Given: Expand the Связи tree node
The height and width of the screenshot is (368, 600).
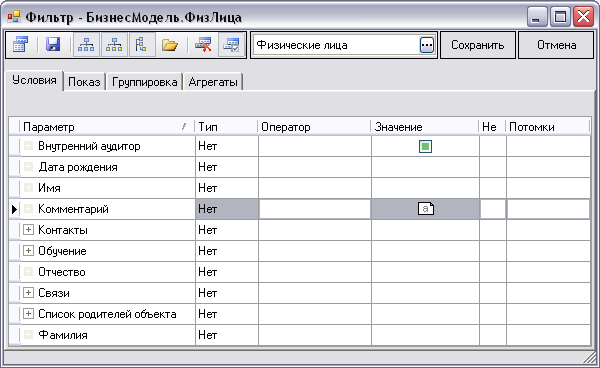Looking at the screenshot, I should (x=28, y=293).
